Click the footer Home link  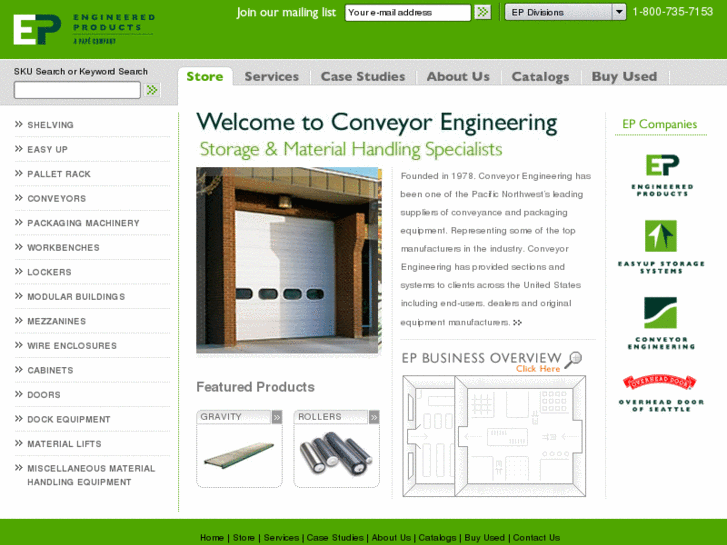212,538
